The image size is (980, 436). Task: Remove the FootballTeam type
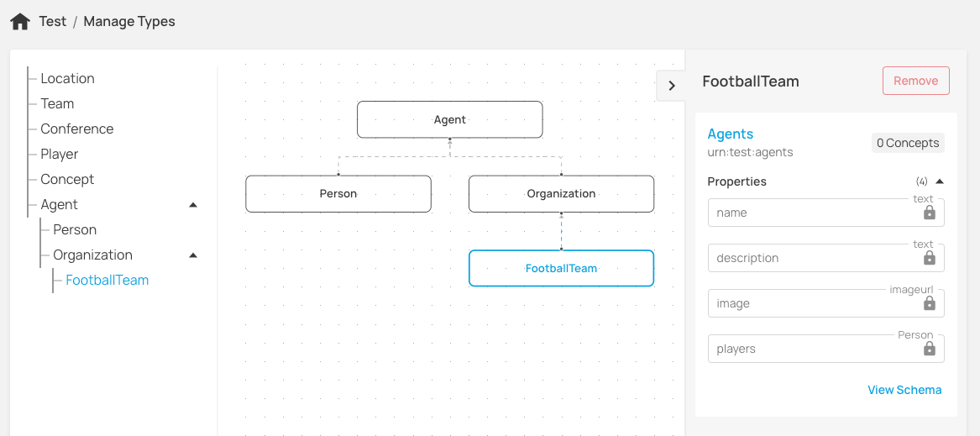click(915, 81)
